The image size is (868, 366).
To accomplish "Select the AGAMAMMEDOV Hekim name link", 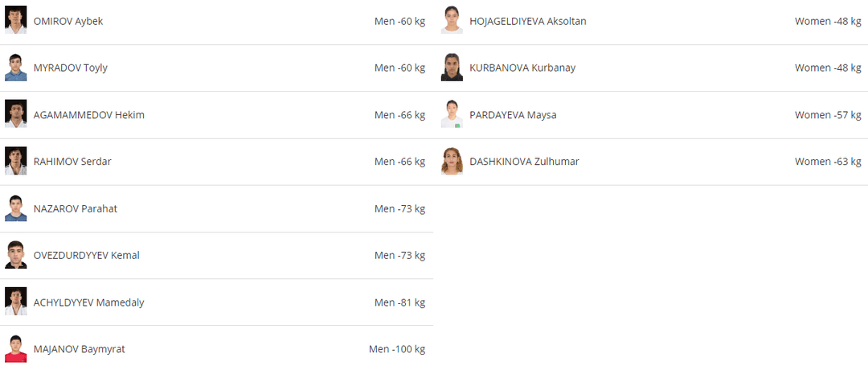I will [x=89, y=115].
